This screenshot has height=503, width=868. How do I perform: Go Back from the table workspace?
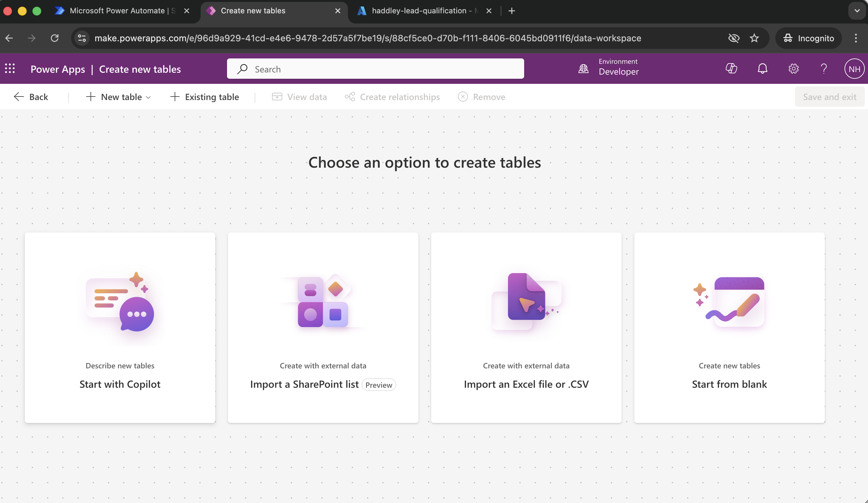(31, 97)
